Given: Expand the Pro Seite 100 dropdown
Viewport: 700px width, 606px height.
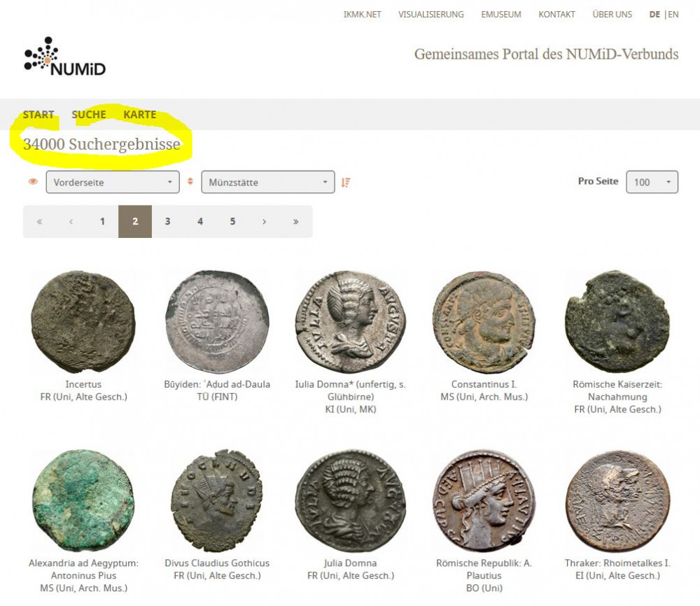Looking at the screenshot, I should (652, 182).
